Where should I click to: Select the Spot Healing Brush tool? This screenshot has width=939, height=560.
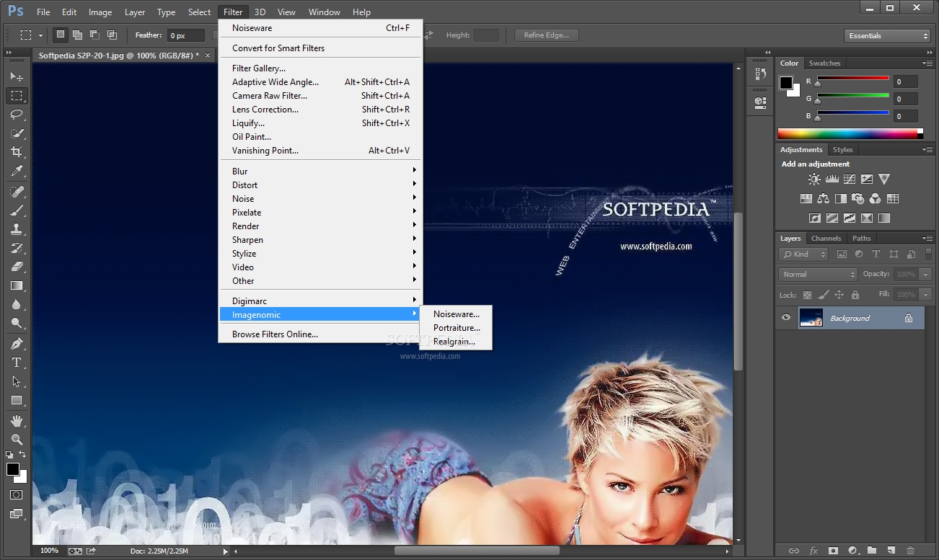tap(17, 192)
